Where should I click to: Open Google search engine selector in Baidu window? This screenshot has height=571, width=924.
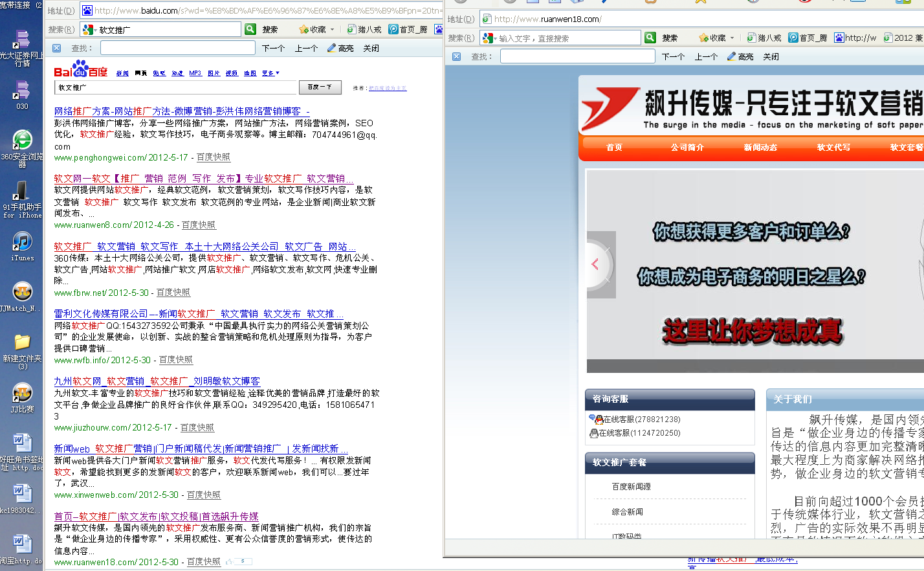click(x=89, y=30)
